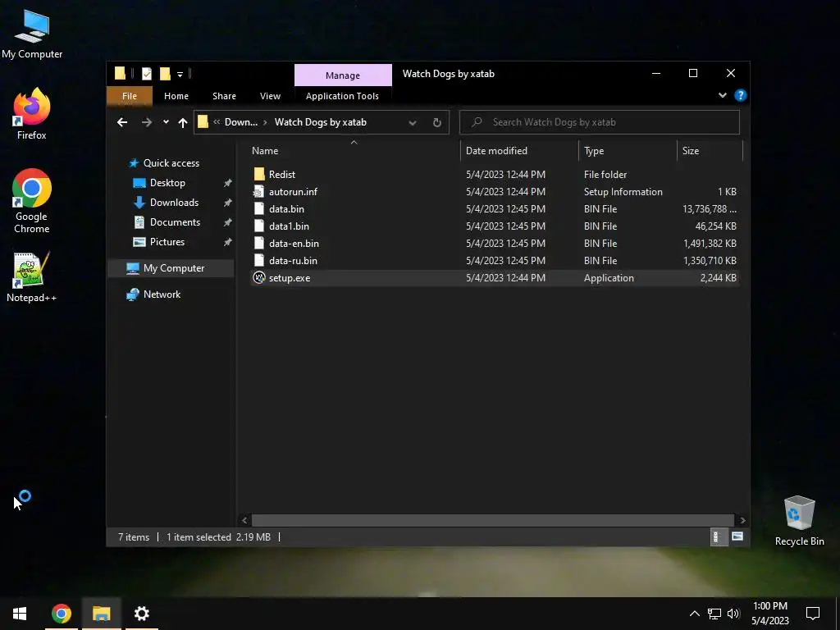Image resolution: width=840 pixels, height=630 pixels.
Task: Open recent locations dropdown arrow
Action: pyautogui.click(x=166, y=122)
